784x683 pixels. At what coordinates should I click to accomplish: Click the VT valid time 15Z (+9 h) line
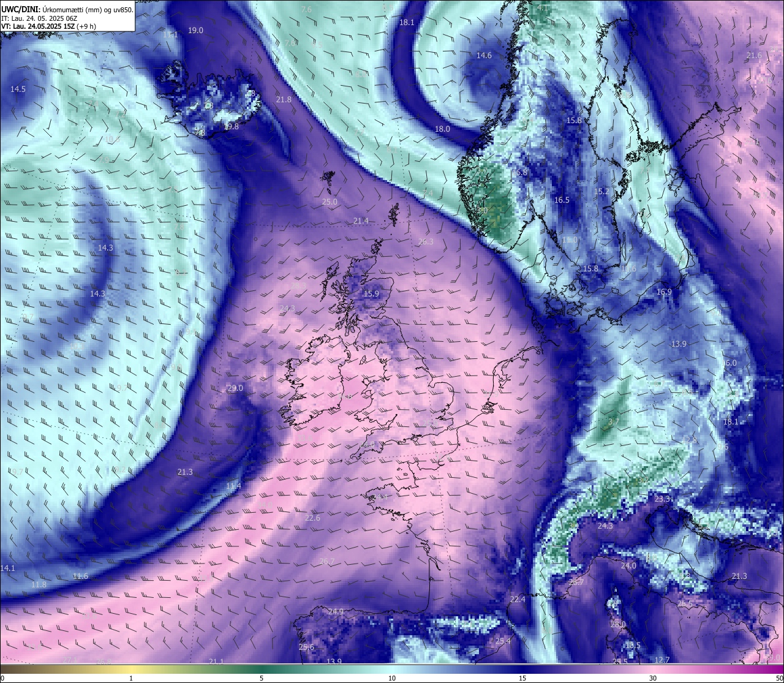coord(48,26)
